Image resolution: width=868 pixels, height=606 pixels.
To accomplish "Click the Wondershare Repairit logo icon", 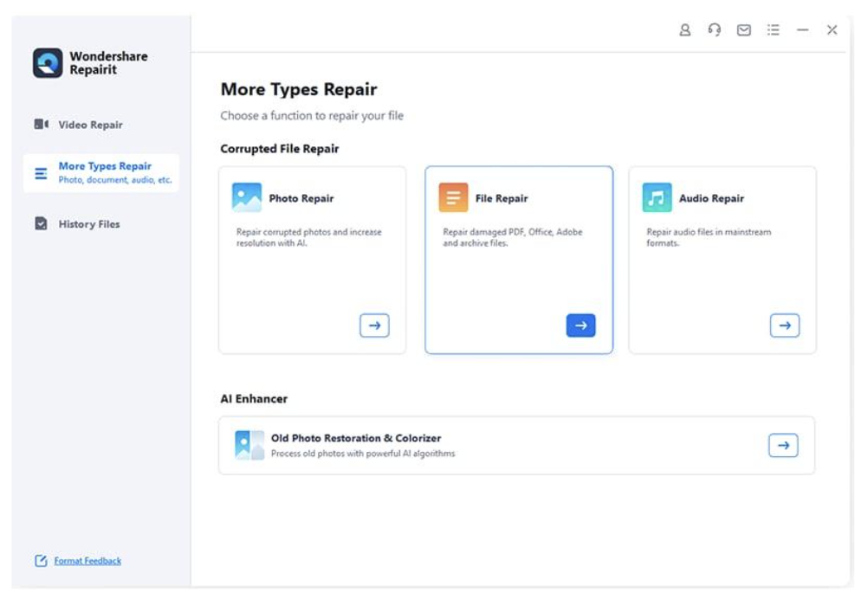I will tap(48, 62).
